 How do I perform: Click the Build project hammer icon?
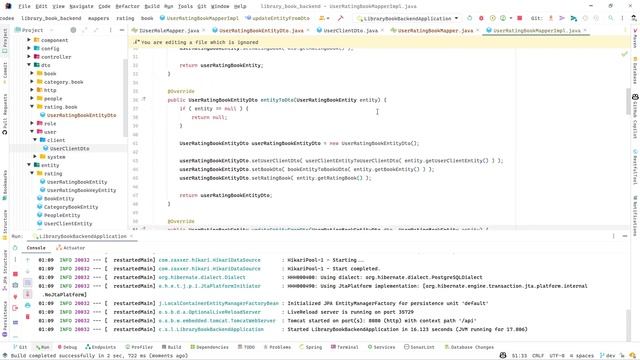pyautogui.click(x=340, y=18)
